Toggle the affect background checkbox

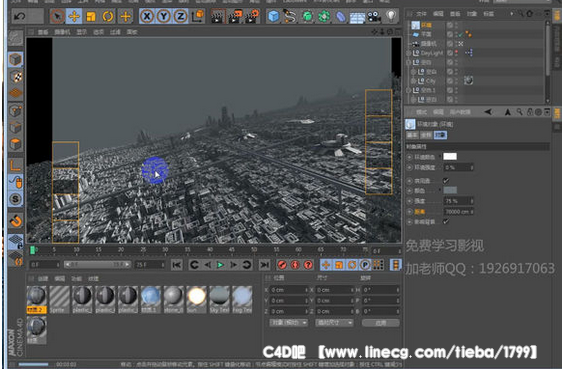pos(446,221)
